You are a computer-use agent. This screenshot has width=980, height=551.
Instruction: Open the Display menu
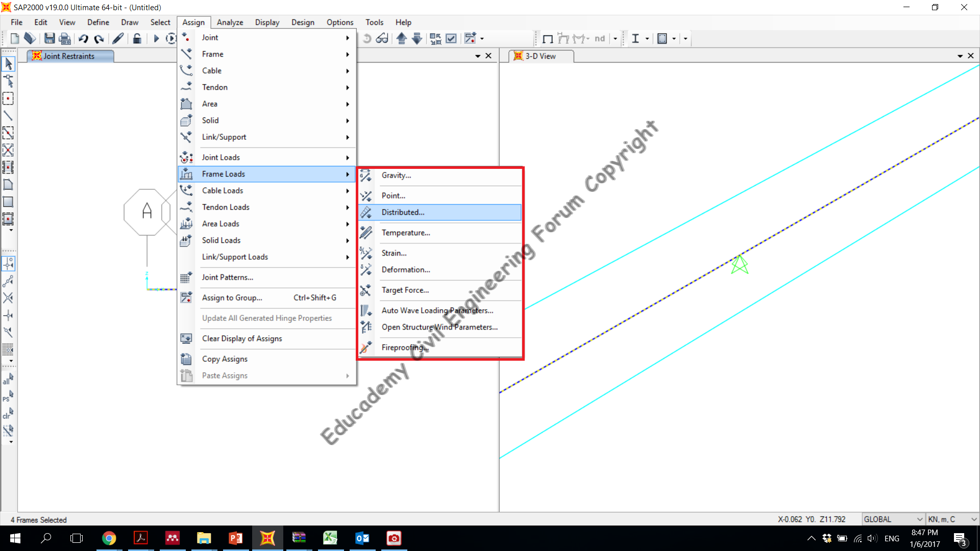(x=267, y=22)
